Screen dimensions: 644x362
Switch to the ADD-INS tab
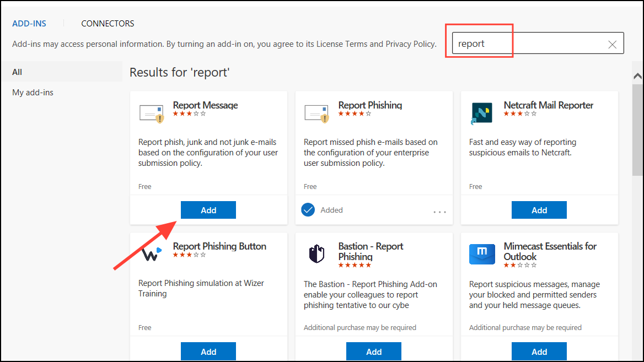29,23
